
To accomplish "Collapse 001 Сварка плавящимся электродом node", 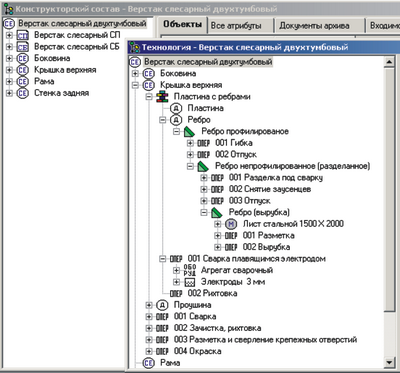I will (x=163, y=259).
